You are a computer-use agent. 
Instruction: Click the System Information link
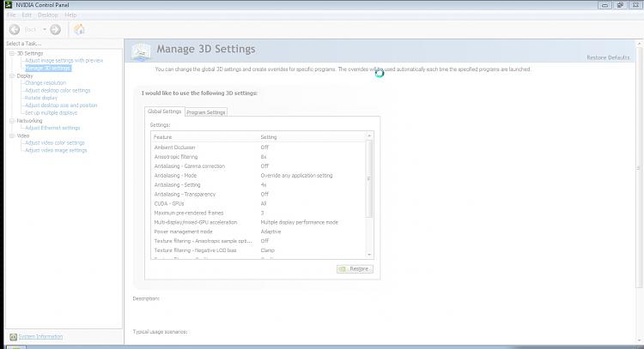[40, 337]
